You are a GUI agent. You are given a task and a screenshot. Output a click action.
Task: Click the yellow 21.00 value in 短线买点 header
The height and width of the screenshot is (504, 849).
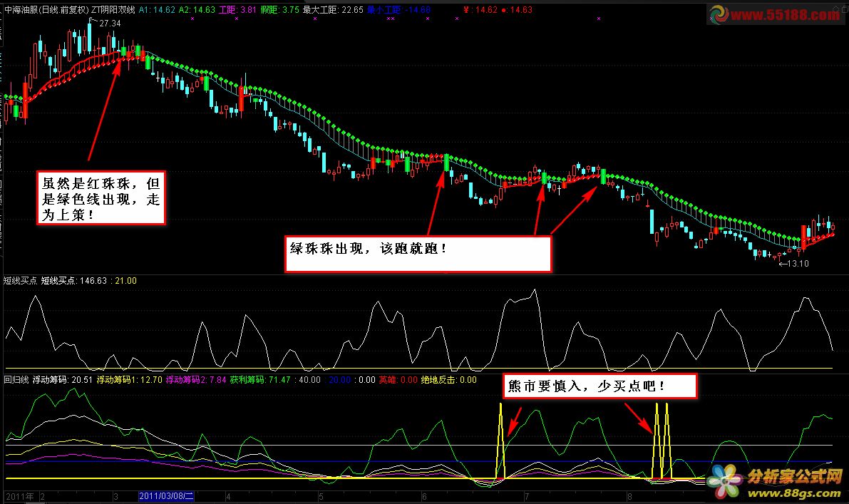[126, 280]
